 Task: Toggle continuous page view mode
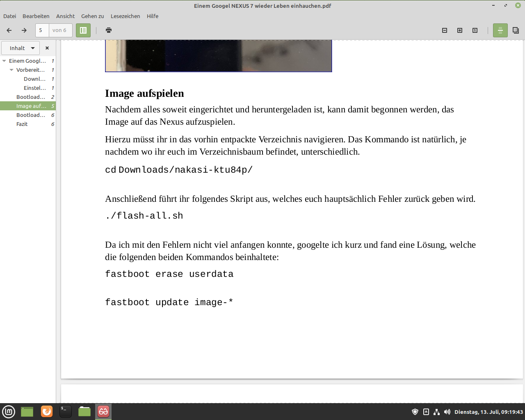tap(500, 30)
